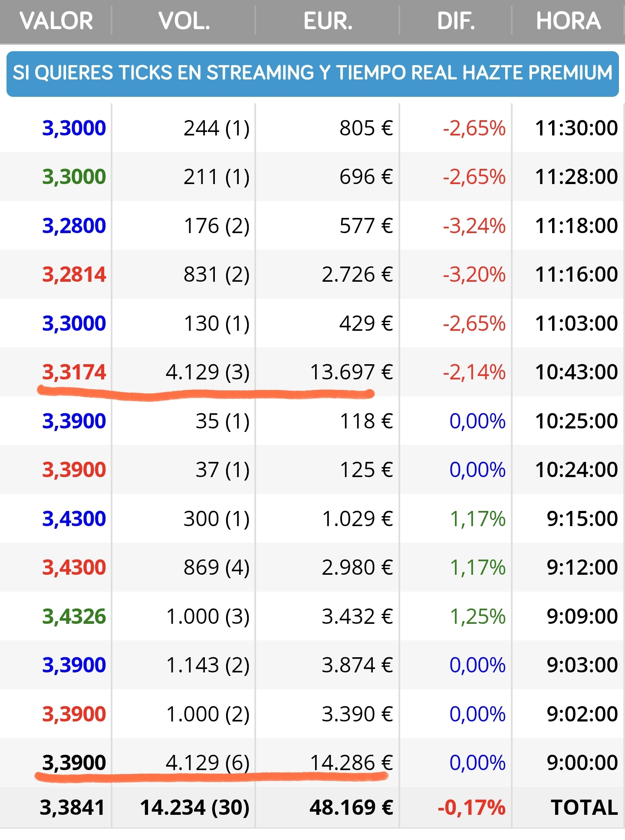The width and height of the screenshot is (625, 840).
Task: Click the 3.432 € amount
Action: coord(357,616)
